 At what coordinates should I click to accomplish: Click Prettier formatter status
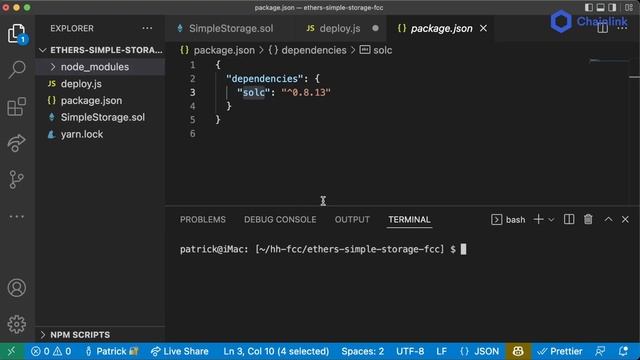pos(560,351)
